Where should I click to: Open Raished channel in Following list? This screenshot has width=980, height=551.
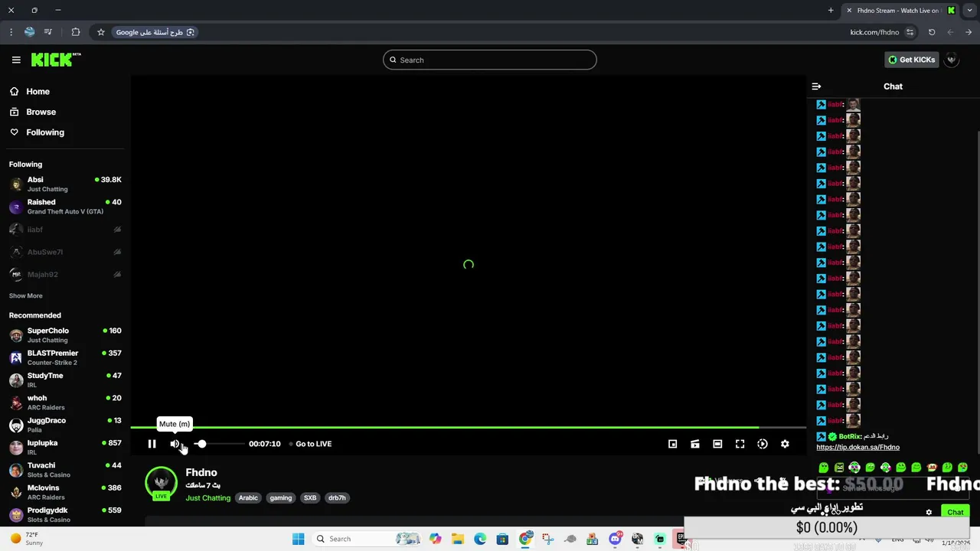coord(65,207)
